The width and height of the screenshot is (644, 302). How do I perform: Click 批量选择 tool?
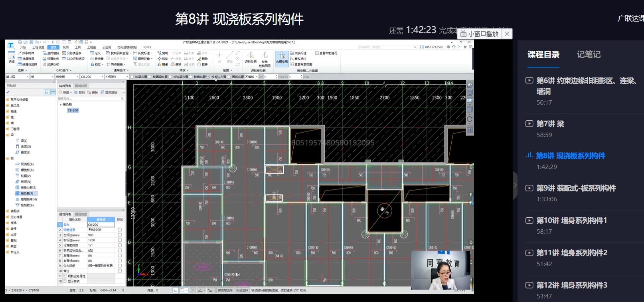[26, 59]
